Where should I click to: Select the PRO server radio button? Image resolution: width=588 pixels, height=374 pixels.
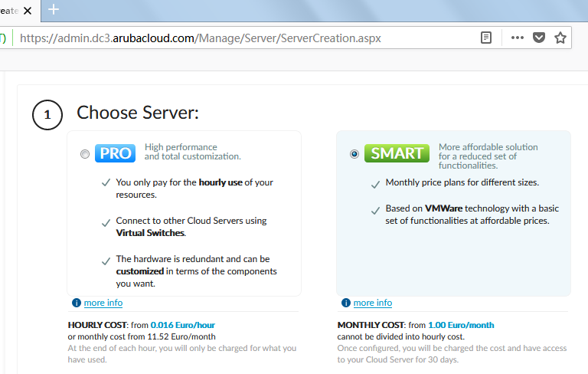(85, 154)
